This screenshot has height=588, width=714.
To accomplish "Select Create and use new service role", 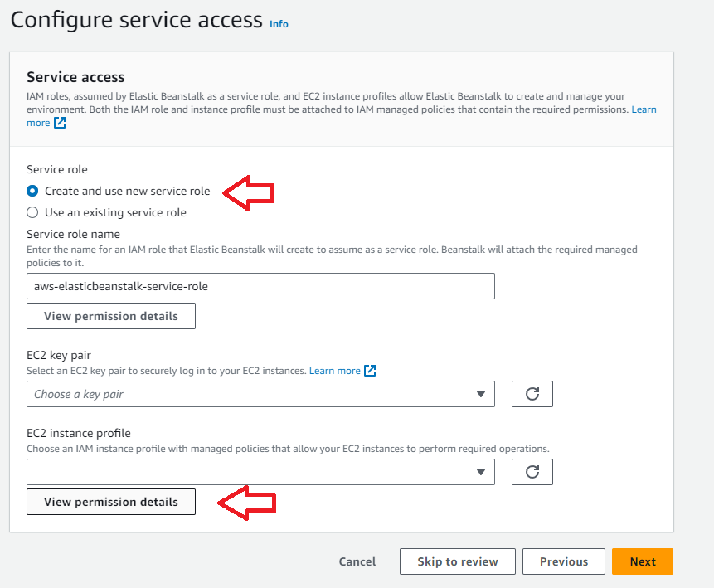I will point(32,191).
